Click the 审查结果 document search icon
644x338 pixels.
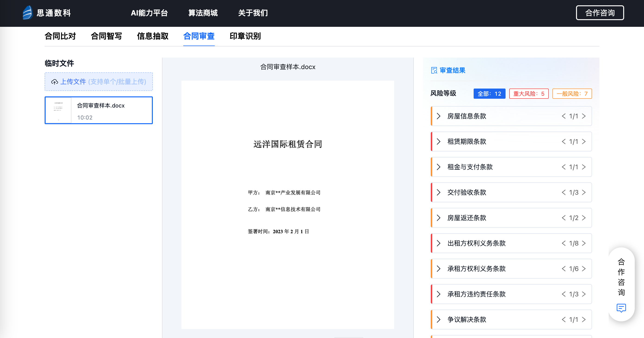coord(434,71)
